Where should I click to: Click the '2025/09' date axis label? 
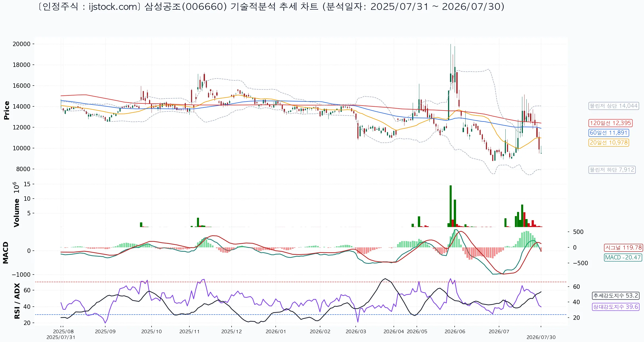point(105,331)
